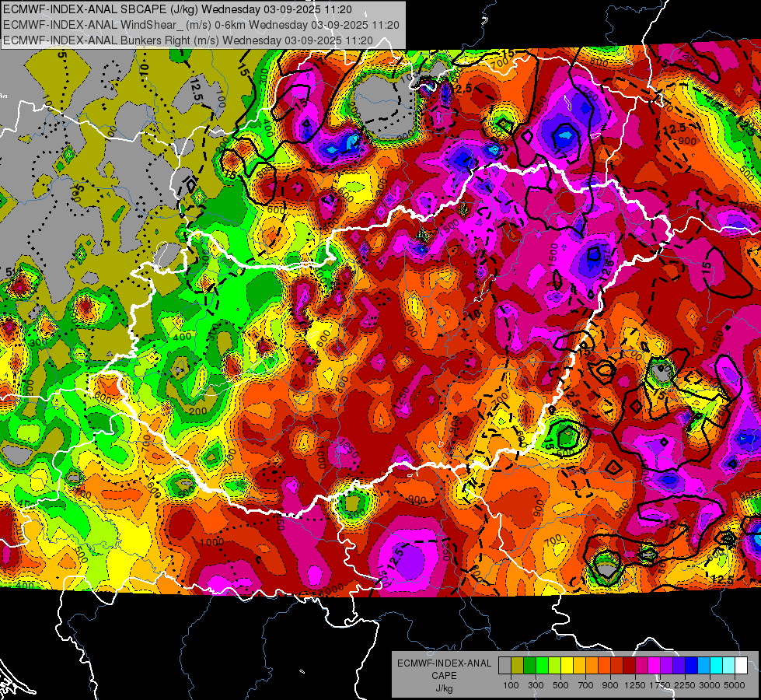Select the pure blue legend swatch

coord(691,665)
